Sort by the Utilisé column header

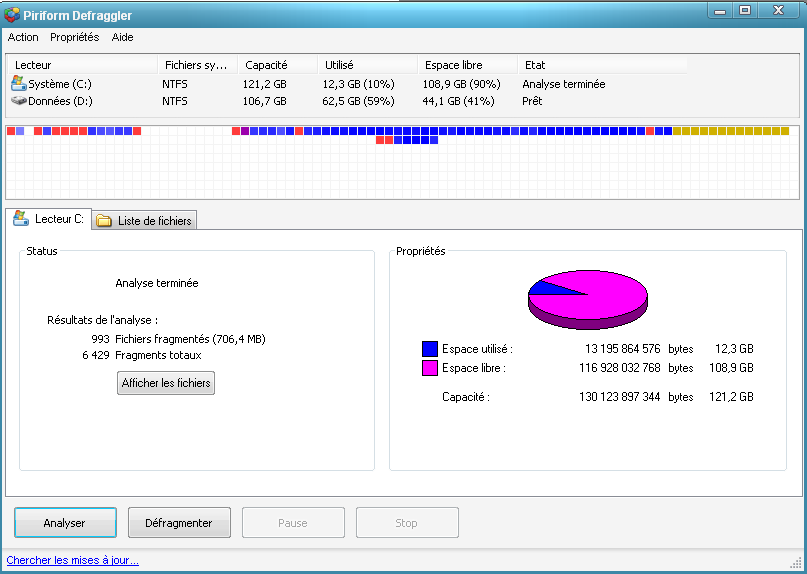[x=367, y=65]
